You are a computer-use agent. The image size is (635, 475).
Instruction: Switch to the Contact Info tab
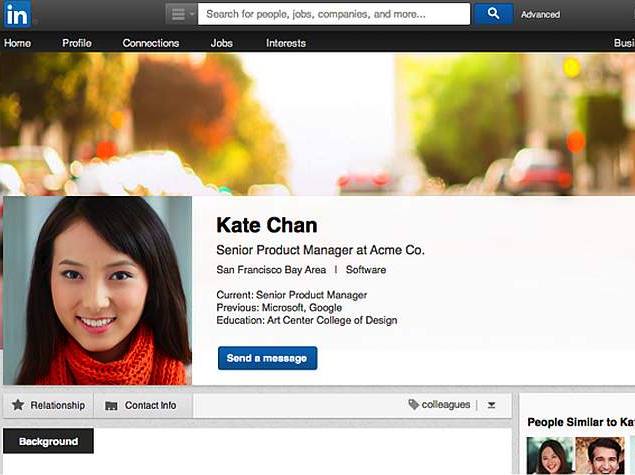pyautogui.click(x=150, y=405)
